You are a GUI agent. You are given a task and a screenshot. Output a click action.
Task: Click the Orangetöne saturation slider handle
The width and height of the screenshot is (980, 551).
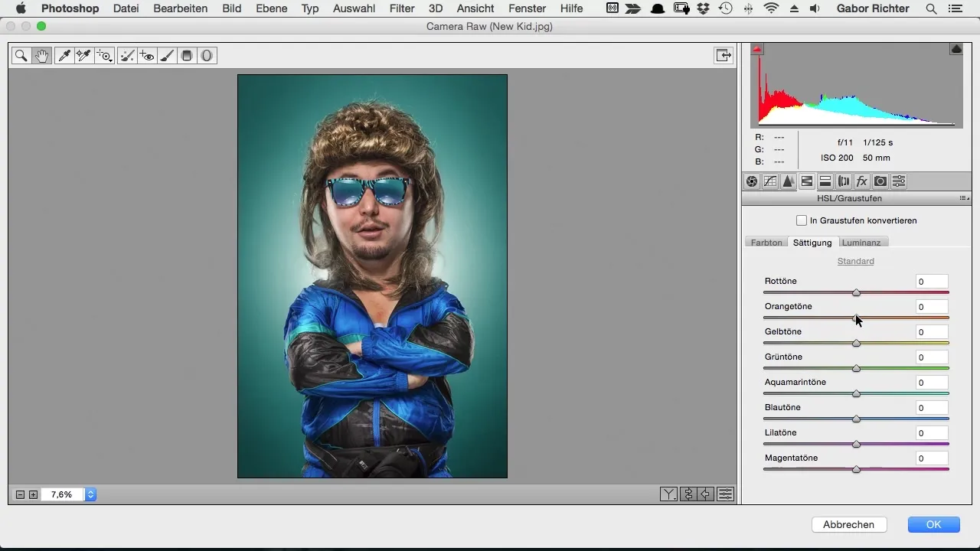pos(857,318)
